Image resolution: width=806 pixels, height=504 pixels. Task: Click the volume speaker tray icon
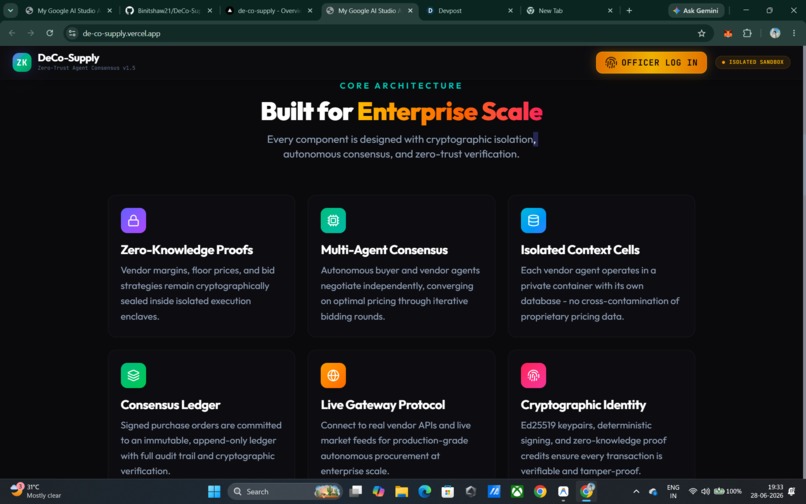click(x=705, y=492)
